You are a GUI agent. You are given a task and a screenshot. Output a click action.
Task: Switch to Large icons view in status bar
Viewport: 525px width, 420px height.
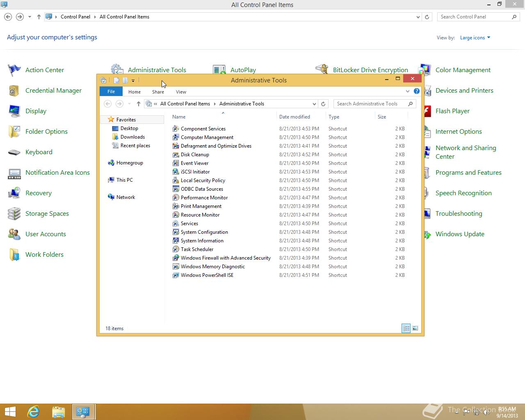click(415, 328)
